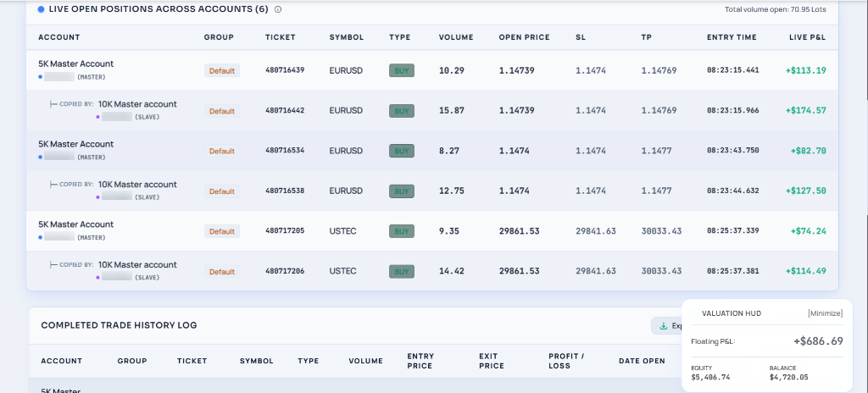
Task: Select ticket number 480716439
Action: pyautogui.click(x=285, y=70)
